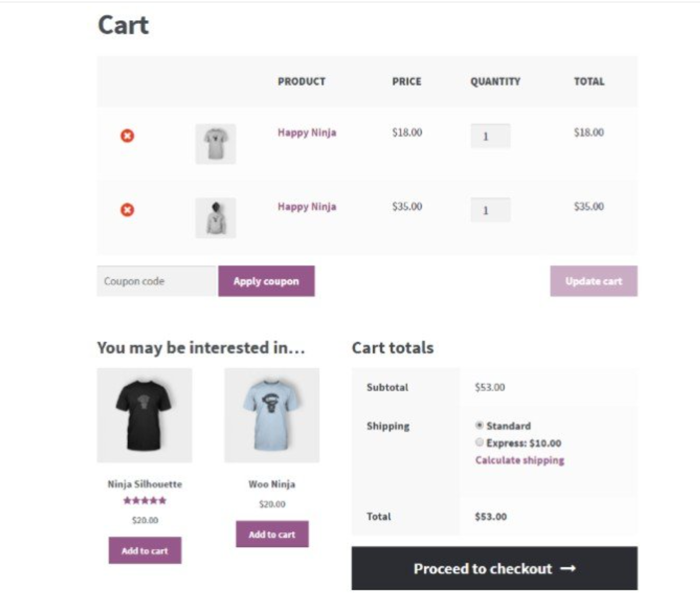Click quantity box for the $35.00 item

[490, 210]
